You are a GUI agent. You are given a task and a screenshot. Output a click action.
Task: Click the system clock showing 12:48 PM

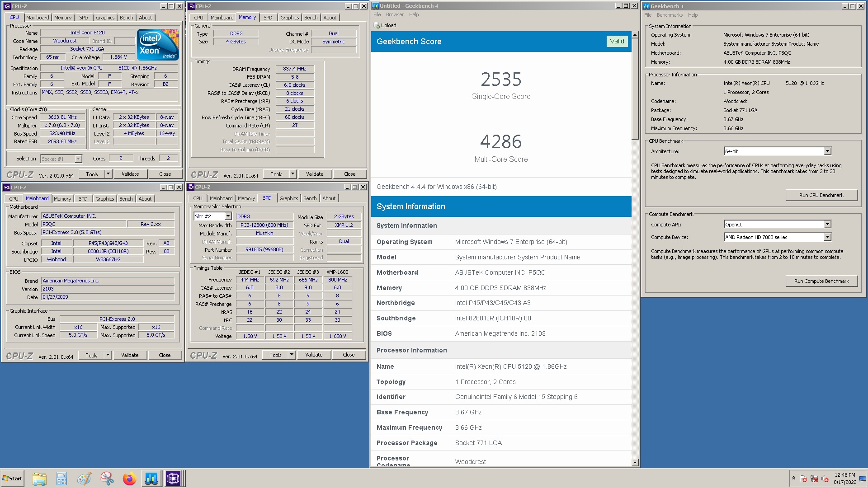(844, 475)
